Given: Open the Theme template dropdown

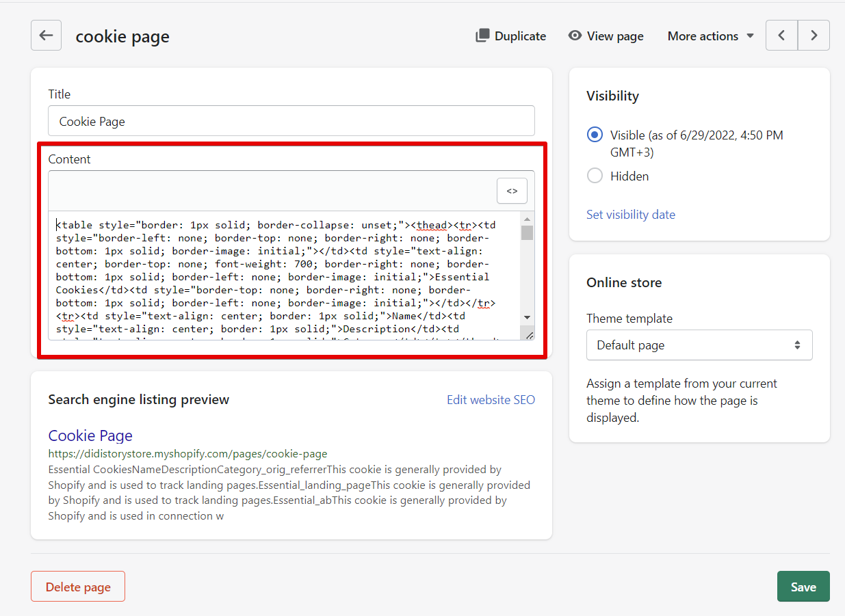Looking at the screenshot, I should (699, 345).
